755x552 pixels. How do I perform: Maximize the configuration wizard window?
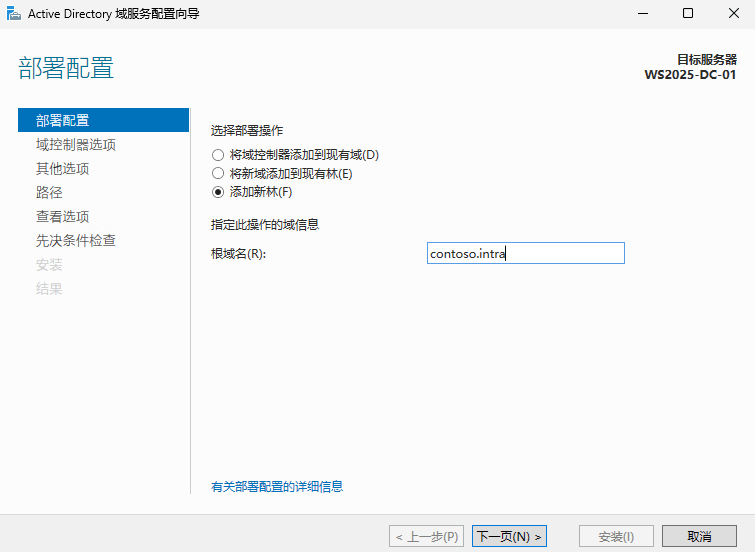(x=688, y=13)
